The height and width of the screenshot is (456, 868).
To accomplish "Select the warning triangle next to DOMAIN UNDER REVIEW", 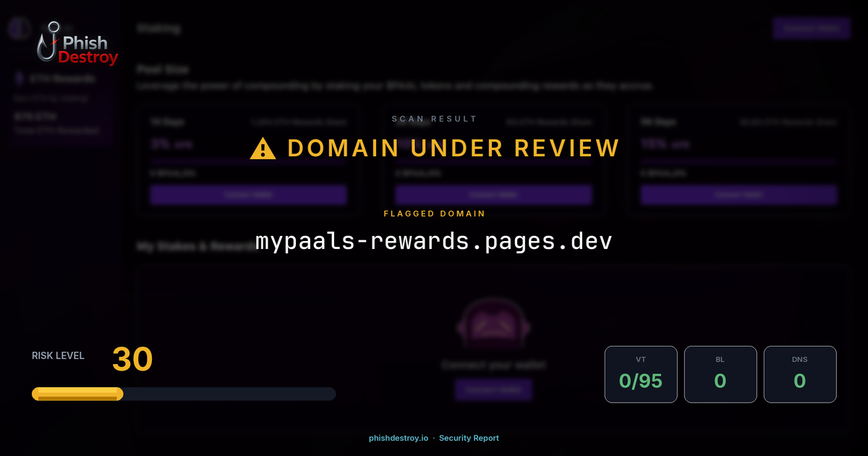I will coord(264,148).
